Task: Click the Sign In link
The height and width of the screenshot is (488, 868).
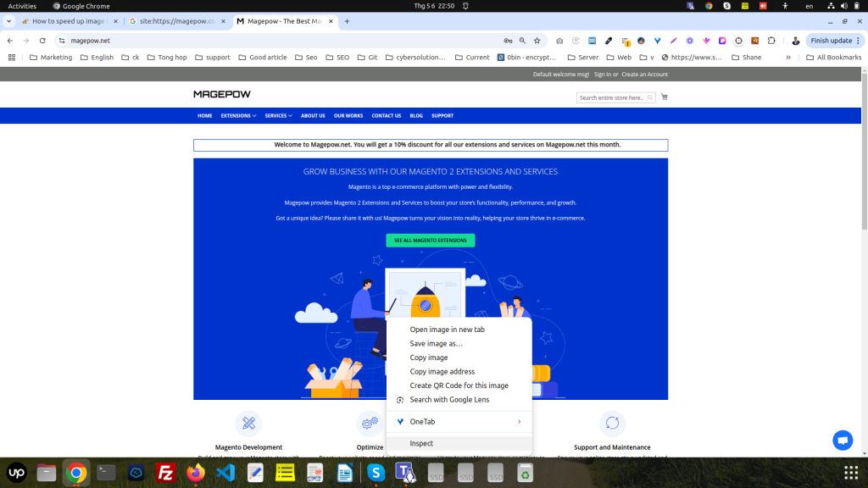Action: (603, 75)
